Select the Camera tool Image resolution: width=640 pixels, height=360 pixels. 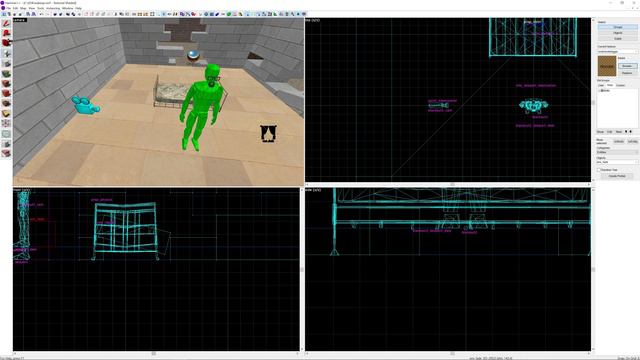pyautogui.click(x=6, y=43)
